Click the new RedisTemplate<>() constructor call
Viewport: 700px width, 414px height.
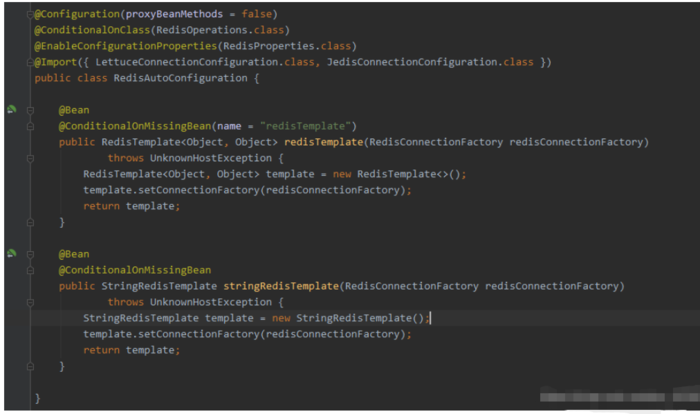396,174
